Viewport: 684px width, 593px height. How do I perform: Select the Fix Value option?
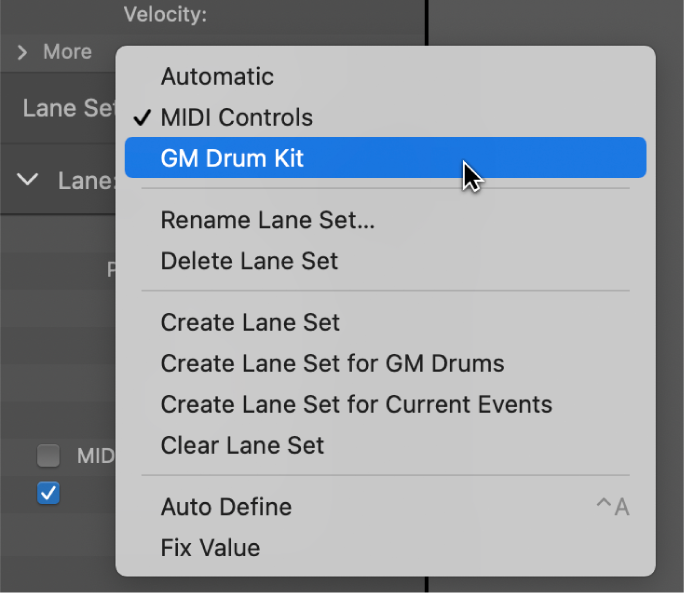pyautogui.click(x=210, y=548)
